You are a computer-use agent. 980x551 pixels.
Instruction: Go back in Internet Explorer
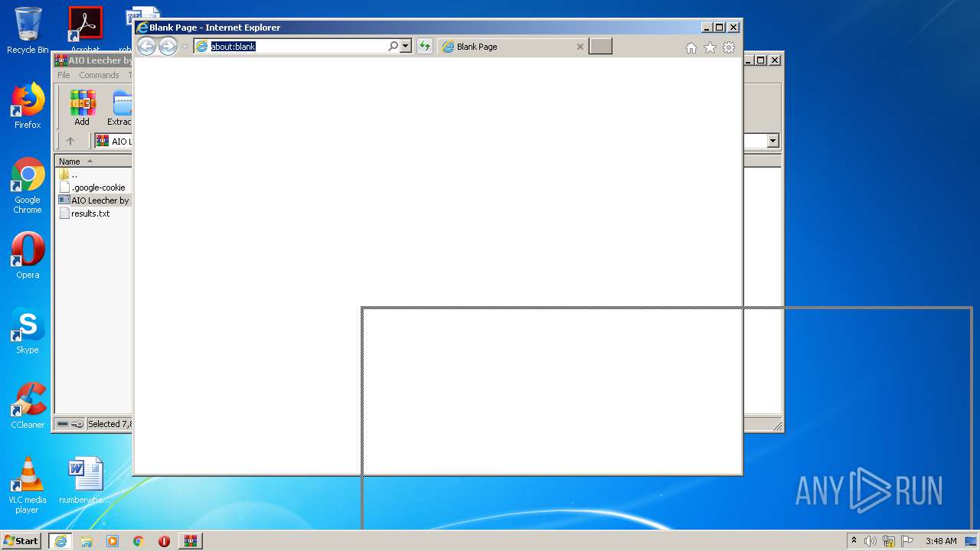146,47
